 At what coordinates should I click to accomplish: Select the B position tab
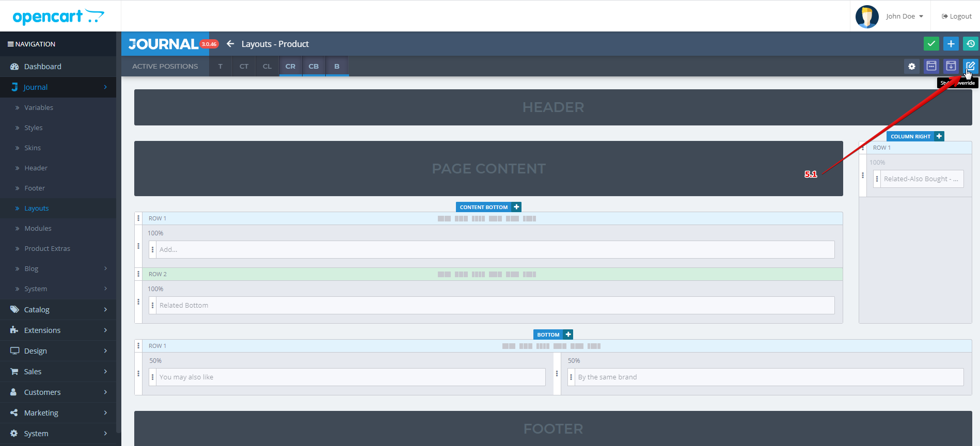337,66
